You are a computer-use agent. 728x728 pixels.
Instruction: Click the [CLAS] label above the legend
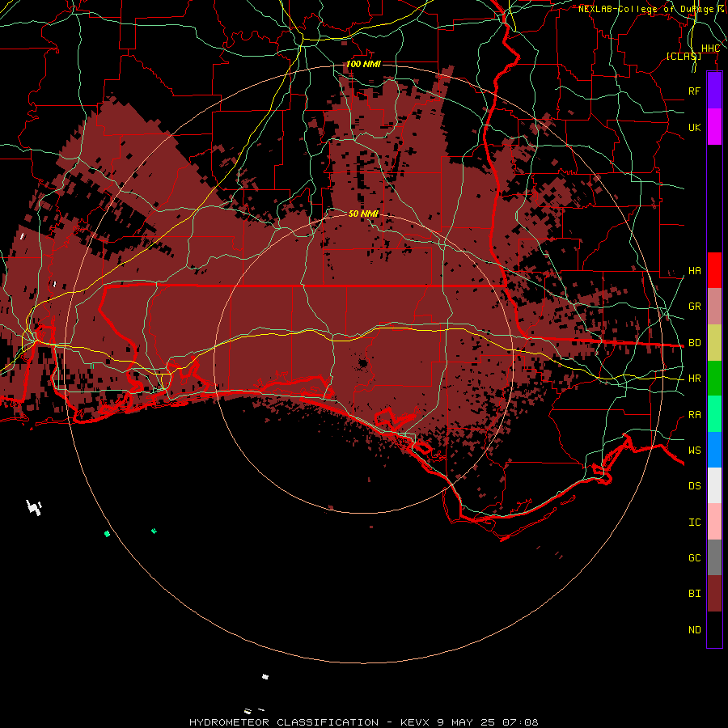(x=684, y=56)
